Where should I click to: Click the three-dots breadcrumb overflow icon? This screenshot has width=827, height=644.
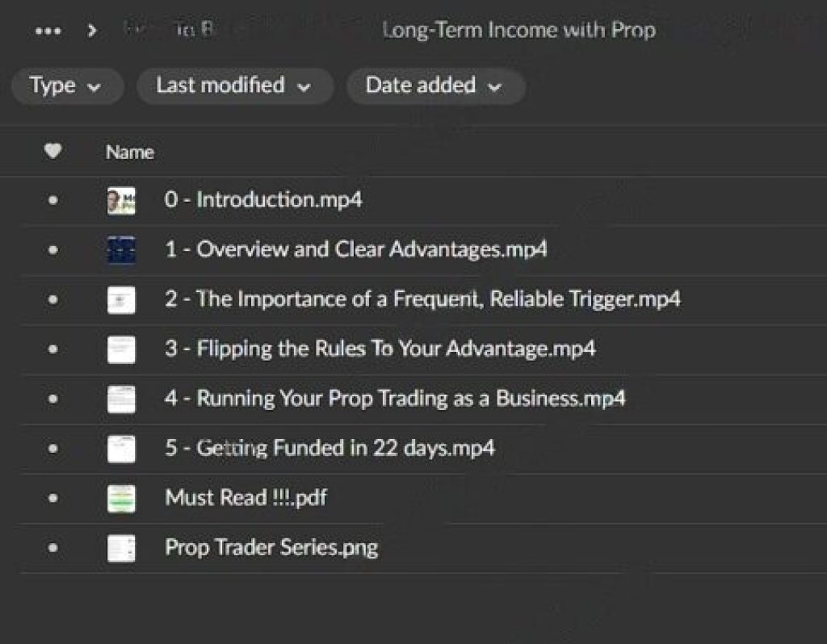tap(48, 31)
